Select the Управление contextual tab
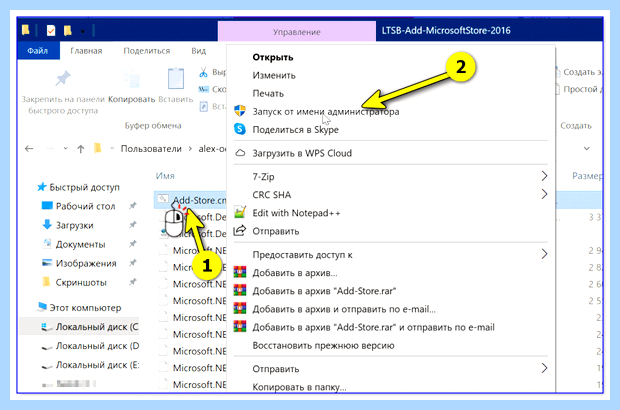Screen dimensions: 620x410 pos(297,32)
